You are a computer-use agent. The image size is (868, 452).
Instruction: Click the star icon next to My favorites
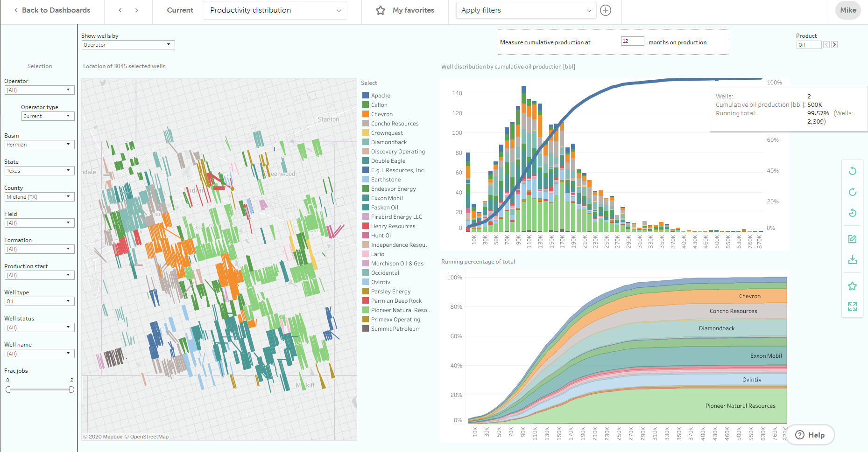tap(381, 10)
